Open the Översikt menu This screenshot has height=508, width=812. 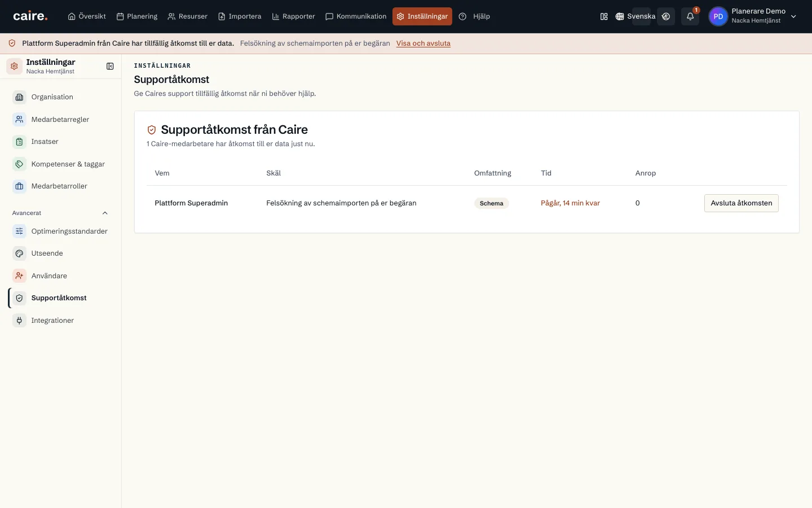(x=87, y=16)
